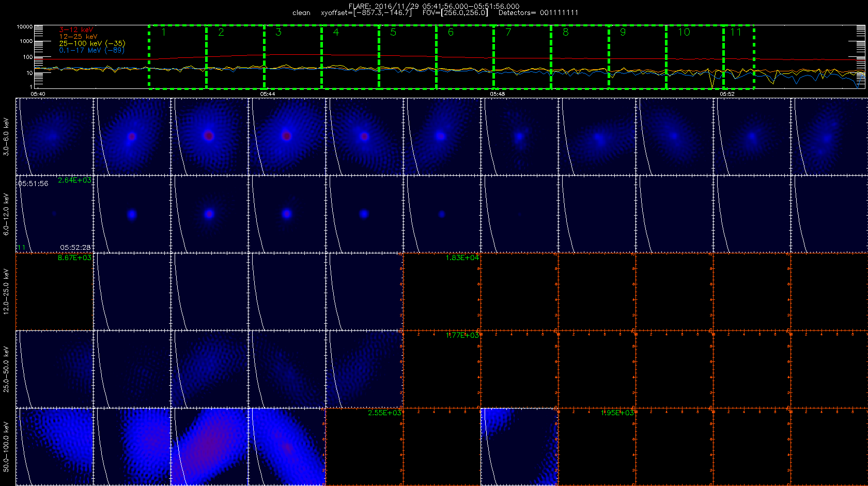868x486 pixels.
Task: Select interval 9 marker in the light curve
Action: pyautogui.click(x=623, y=33)
